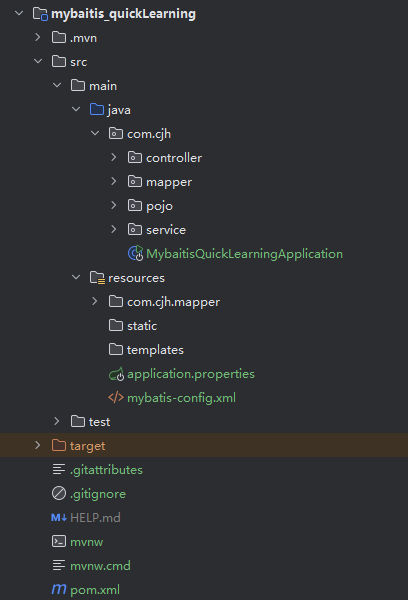Expand the test folder
This screenshot has height=600, width=408.
tap(57, 421)
